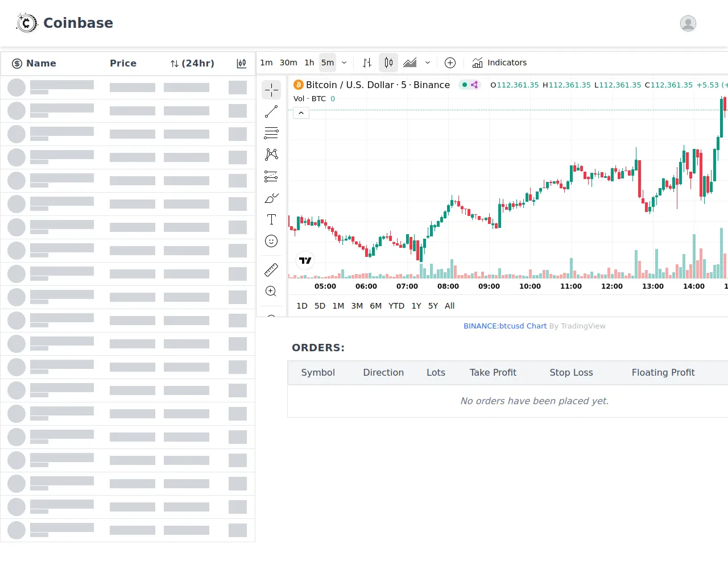
Task: Click the 10:00 time axis label
Action: tap(530, 286)
